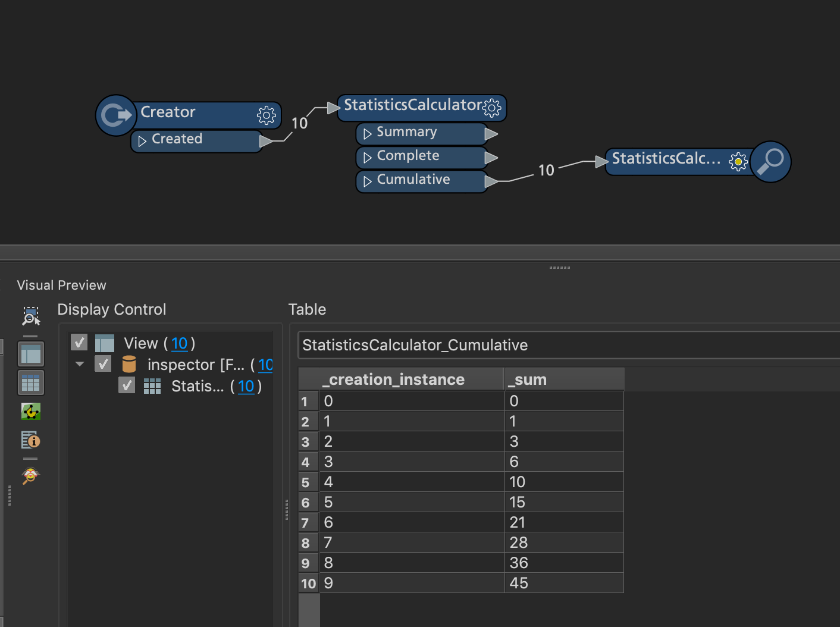Select table row number 1

point(309,402)
